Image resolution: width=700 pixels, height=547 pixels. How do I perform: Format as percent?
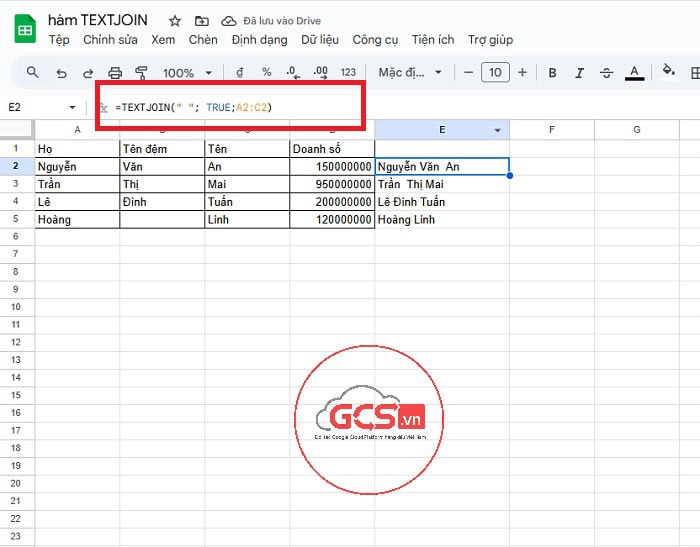pyautogui.click(x=266, y=72)
